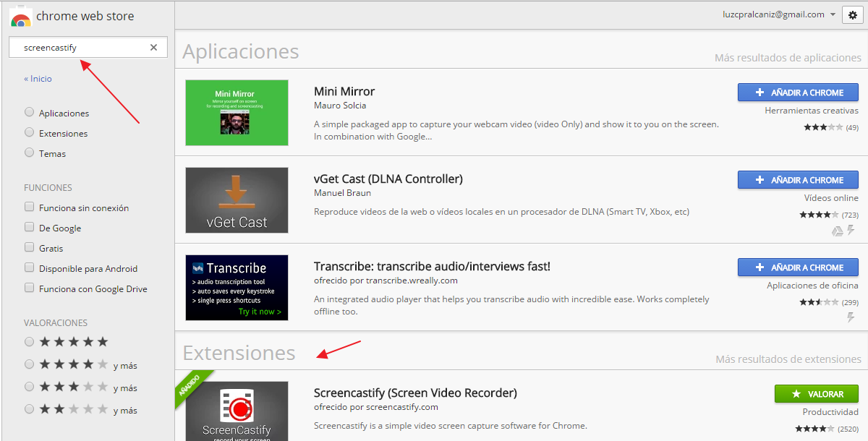Click the AÑADIDO ribbon on Screencastify
The height and width of the screenshot is (441, 868).
point(192,386)
